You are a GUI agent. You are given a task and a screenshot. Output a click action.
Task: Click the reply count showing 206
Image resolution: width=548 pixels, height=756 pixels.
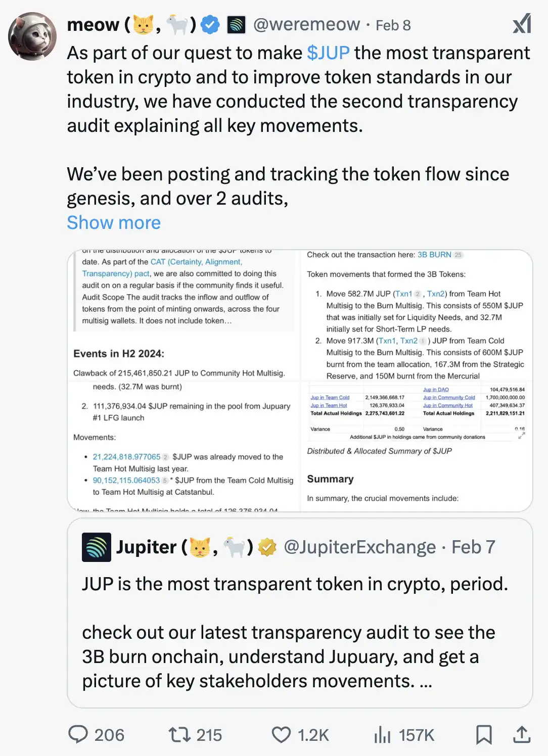(x=109, y=735)
